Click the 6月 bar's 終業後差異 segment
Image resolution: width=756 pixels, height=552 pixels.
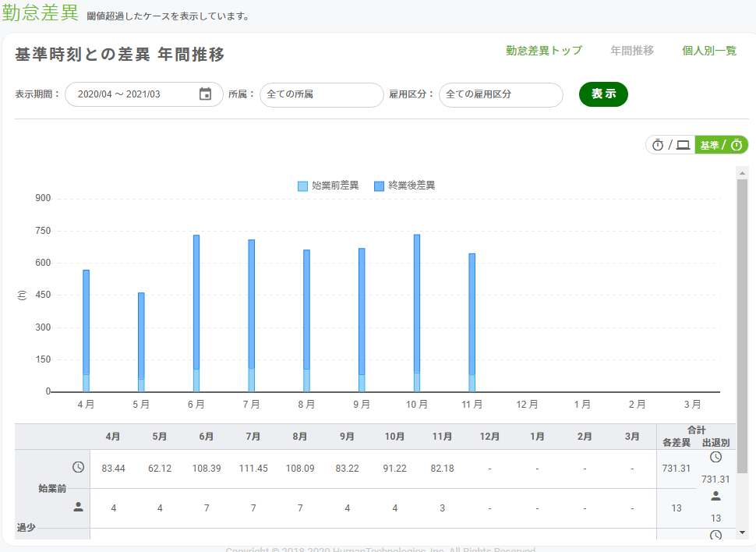click(x=196, y=302)
